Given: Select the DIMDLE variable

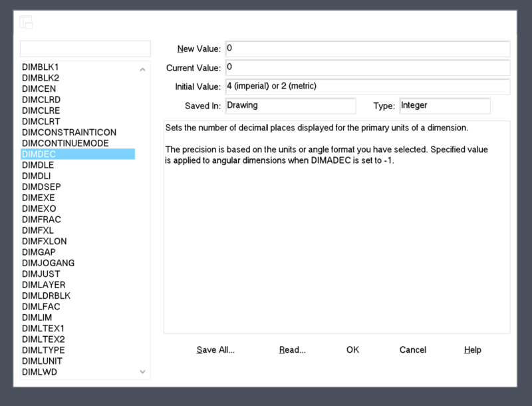Looking at the screenshot, I should coord(38,165).
